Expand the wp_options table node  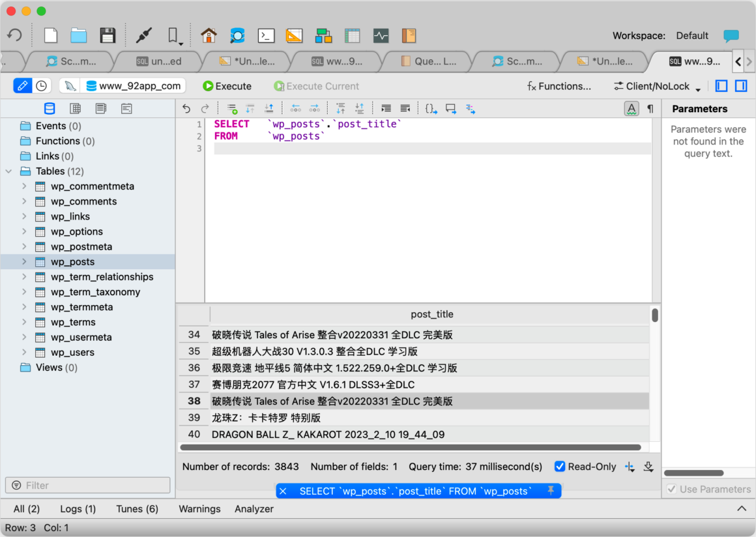point(24,231)
